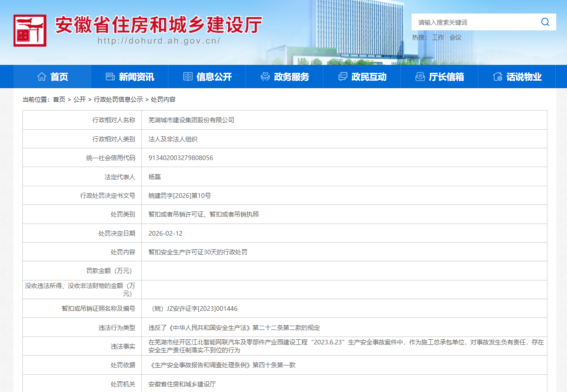This screenshot has height=392, width=567.
Task: Open the 首页 navigation menu item
Action: tap(59, 77)
